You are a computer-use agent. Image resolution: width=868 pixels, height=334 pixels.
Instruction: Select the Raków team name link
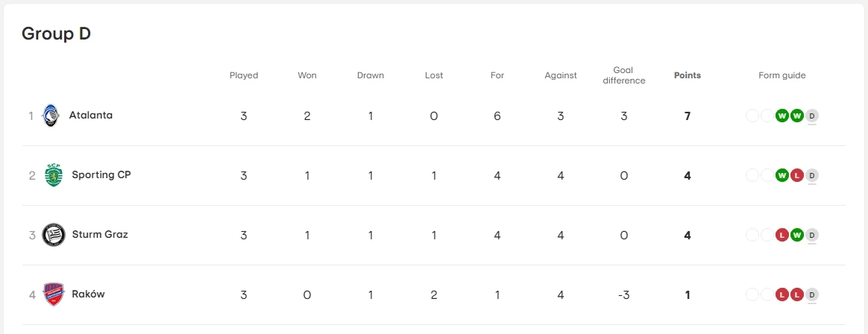click(88, 294)
